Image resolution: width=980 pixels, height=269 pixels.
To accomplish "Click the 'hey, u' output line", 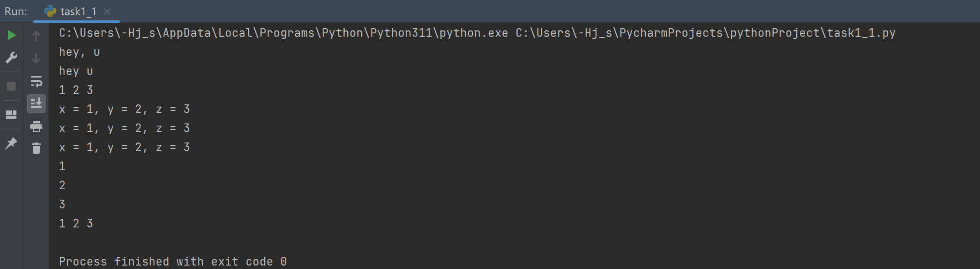I will 80,52.
